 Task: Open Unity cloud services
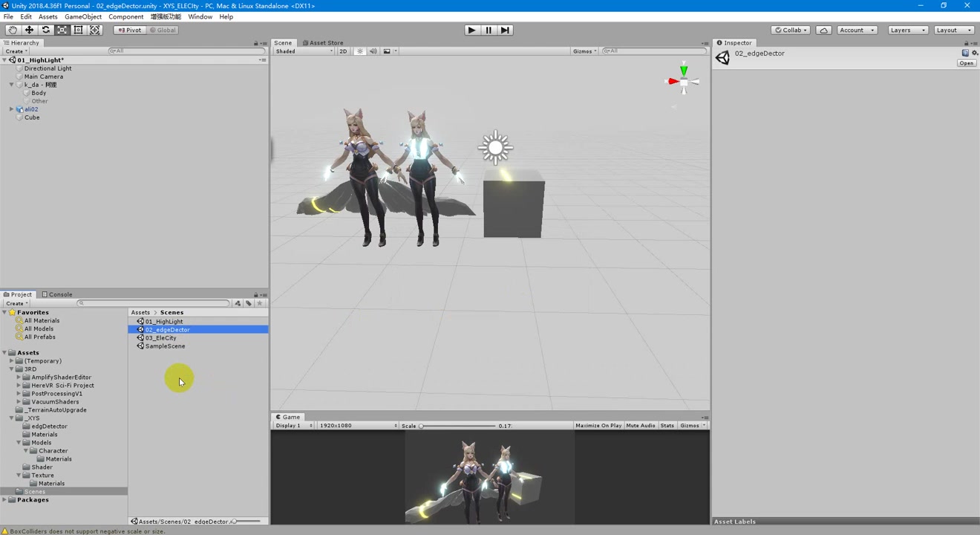823,30
